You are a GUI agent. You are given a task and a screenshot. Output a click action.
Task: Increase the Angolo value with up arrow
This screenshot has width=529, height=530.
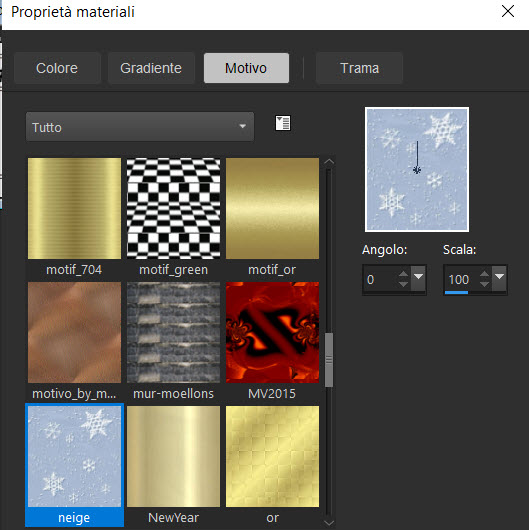click(403, 274)
